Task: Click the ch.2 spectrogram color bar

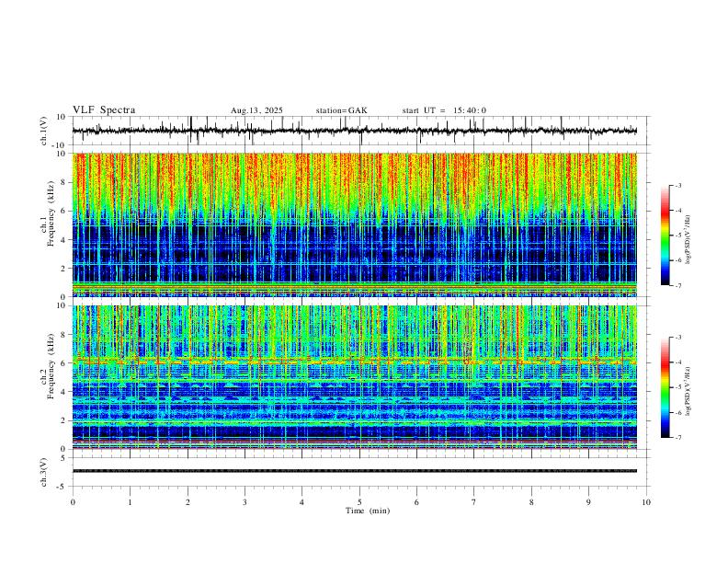Action: coord(665,387)
